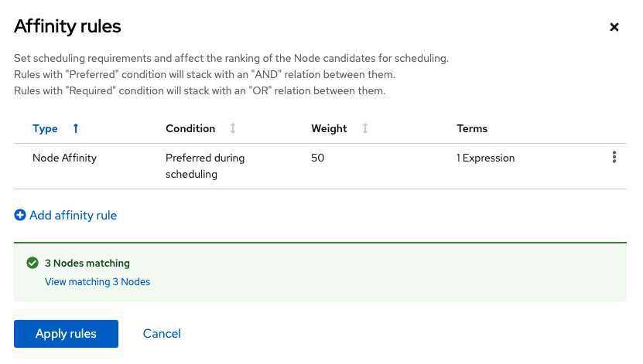Viewport: 643px width, 364px height.
Task: Sort table by the Weight column label
Action: pyautogui.click(x=329, y=128)
